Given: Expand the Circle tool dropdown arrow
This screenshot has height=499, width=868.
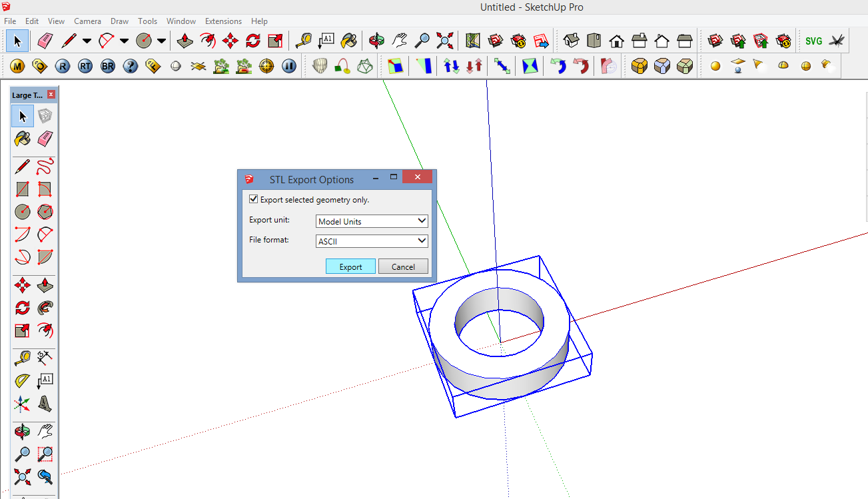Looking at the screenshot, I should tap(162, 41).
